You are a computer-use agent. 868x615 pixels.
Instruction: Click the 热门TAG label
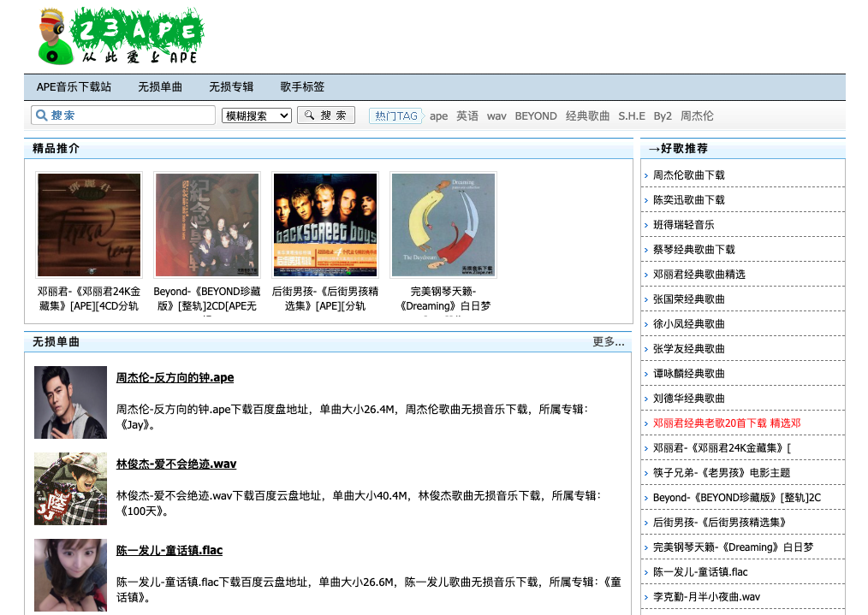pos(395,115)
